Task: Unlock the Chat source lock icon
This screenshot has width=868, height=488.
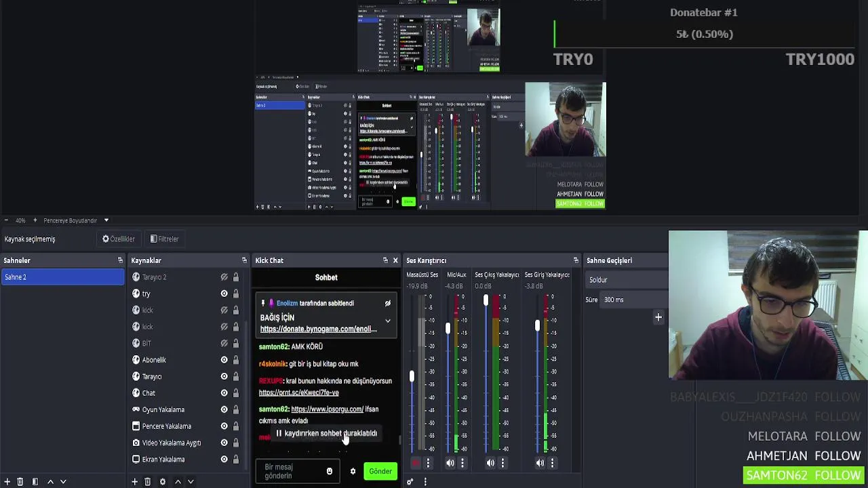Action: click(235, 393)
